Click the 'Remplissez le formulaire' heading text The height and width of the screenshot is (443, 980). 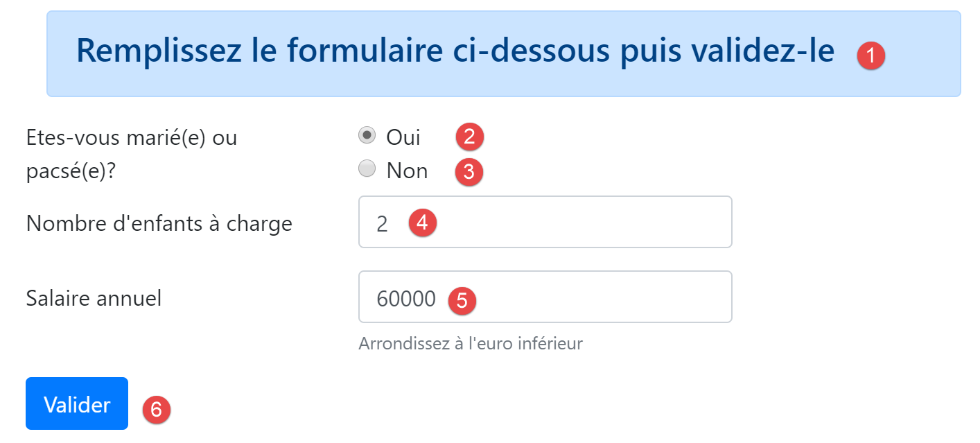455,51
